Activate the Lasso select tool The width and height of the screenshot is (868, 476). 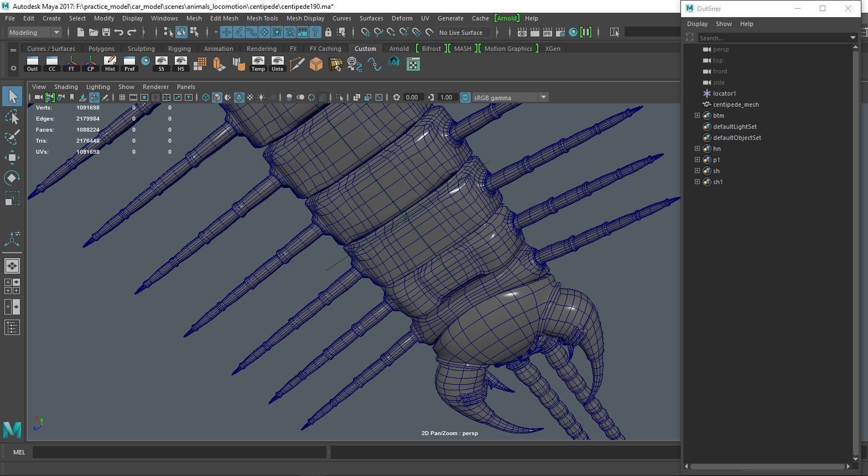click(12, 117)
